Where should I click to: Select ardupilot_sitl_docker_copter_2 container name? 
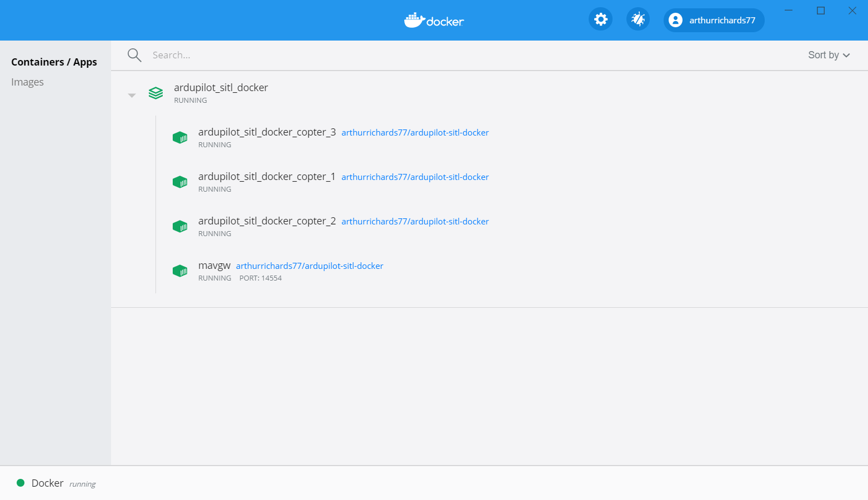pyautogui.click(x=267, y=221)
